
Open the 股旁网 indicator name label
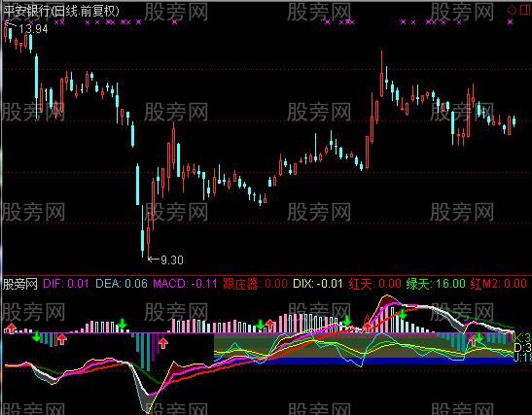click(20, 284)
